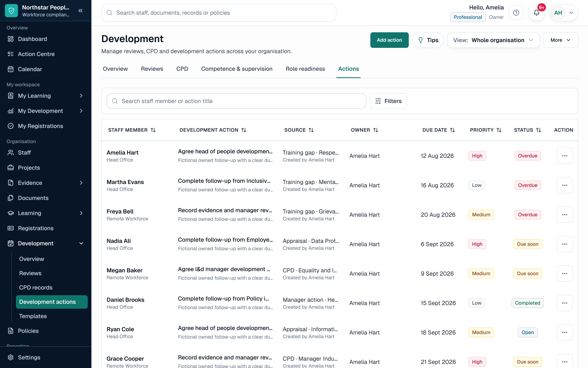Viewport: 588px width, 368px height.
Task: Click Amelia Hart's High priority badge
Action: [x=477, y=156]
